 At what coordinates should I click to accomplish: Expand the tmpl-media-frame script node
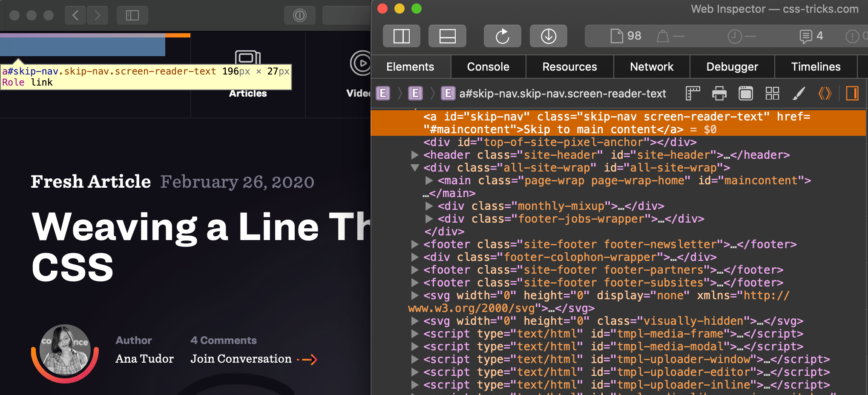click(415, 334)
